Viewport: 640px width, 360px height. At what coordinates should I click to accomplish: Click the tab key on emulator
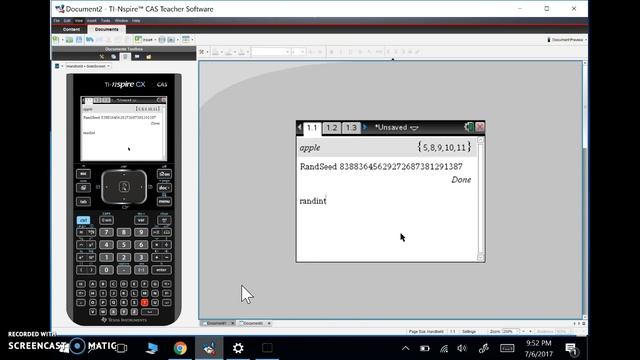coord(83,202)
